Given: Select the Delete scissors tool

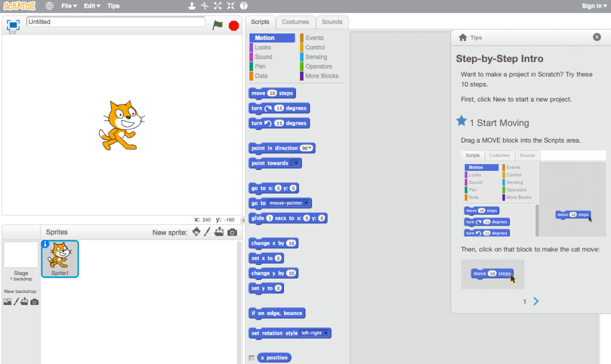Looking at the screenshot, I should pyautogui.click(x=205, y=6).
